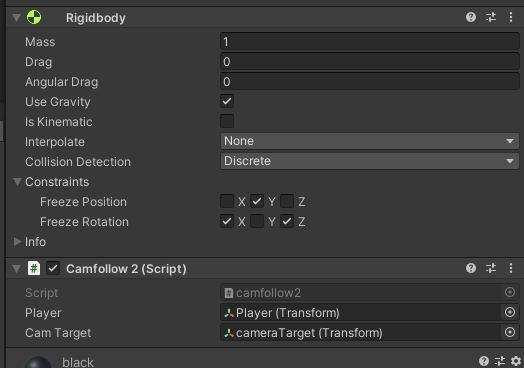
Task: Disable the Camfollow 2 script checkbox
Action: coord(53,268)
